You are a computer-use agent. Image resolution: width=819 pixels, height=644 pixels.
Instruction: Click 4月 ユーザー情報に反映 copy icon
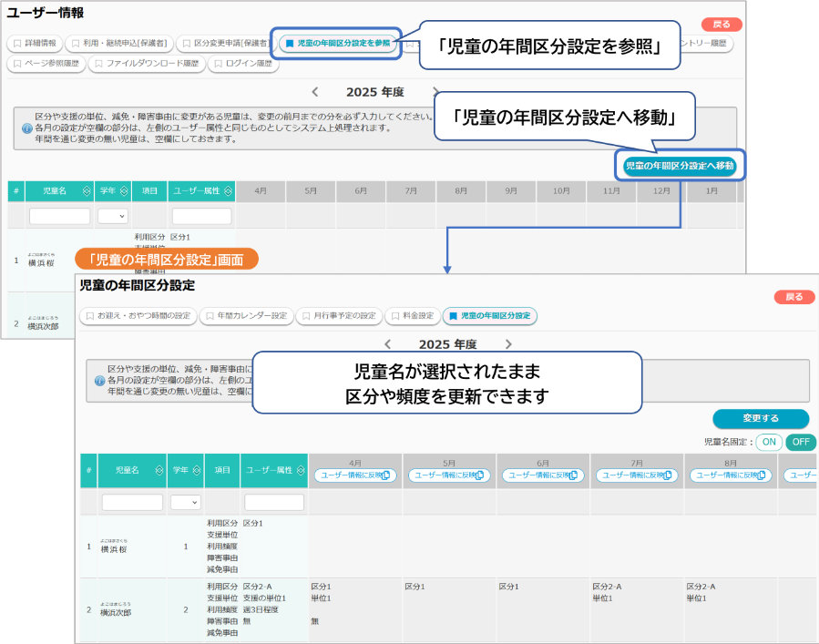385,475
